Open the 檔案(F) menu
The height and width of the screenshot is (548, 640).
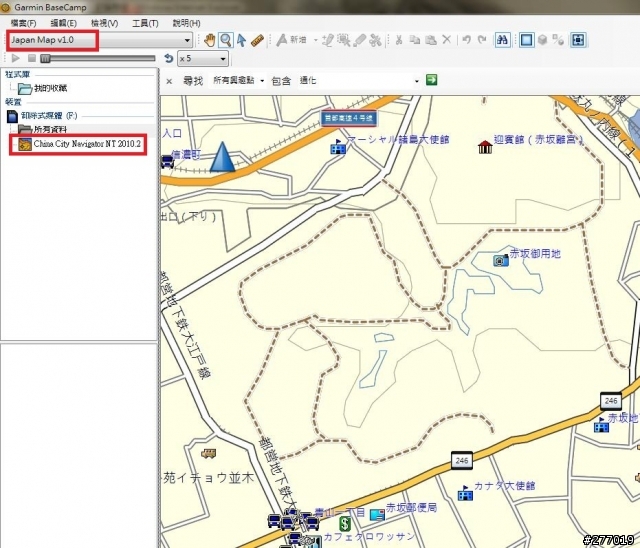23,23
